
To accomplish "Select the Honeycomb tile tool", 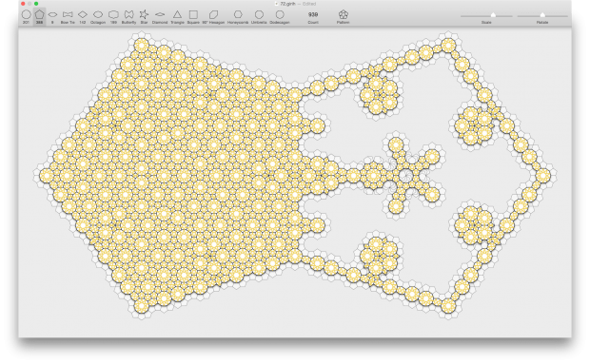I will 238,16.
